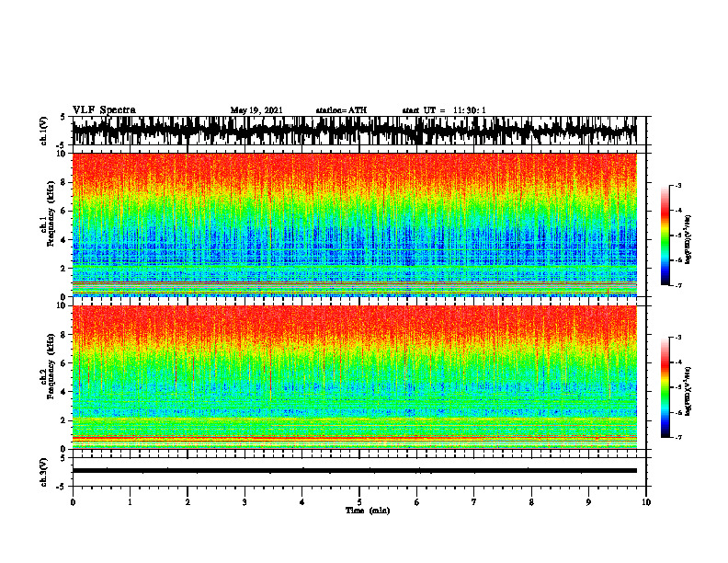Screen dimensions: 728x563
Task: Click inside the ch.2 spectrogram panel
Action: pos(354,377)
